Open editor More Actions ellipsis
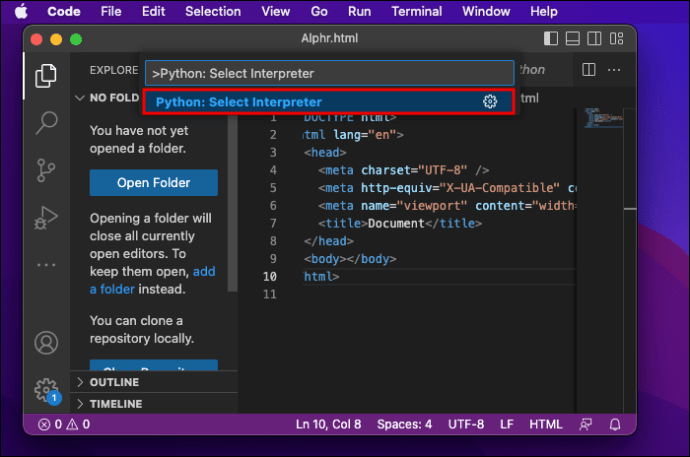Screen dimensions: 690x457 614,69
